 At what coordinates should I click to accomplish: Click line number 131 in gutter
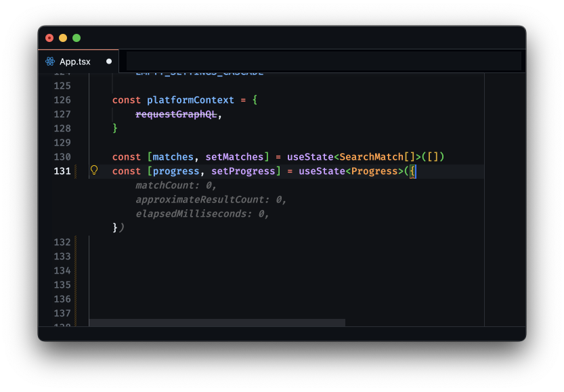(62, 171)
